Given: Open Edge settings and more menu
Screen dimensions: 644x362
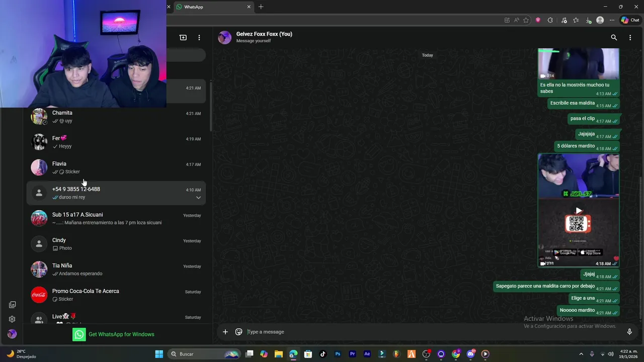Looking at the screenshot, I should (x=612, y=20).
